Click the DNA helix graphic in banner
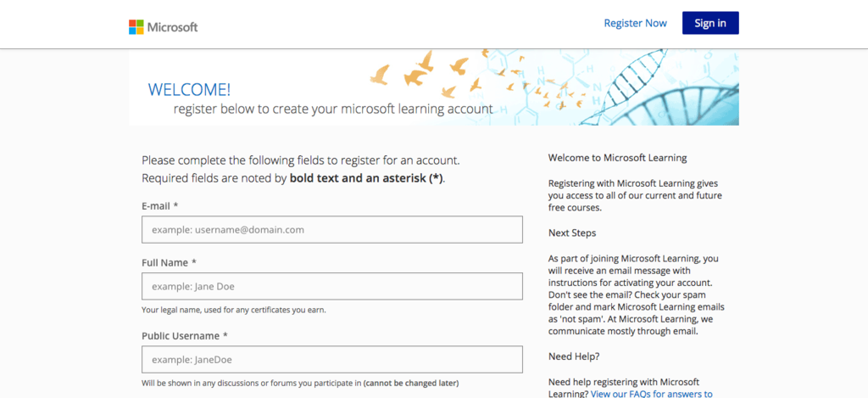The height and width of the screenshot is (398, 868). pyautogui.click(x=665, y=87)
